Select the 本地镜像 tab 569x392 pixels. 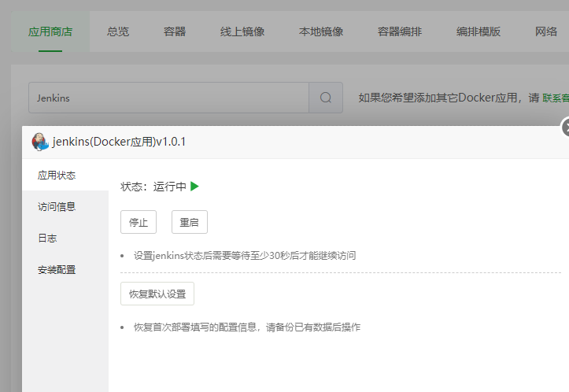(321, 31)
